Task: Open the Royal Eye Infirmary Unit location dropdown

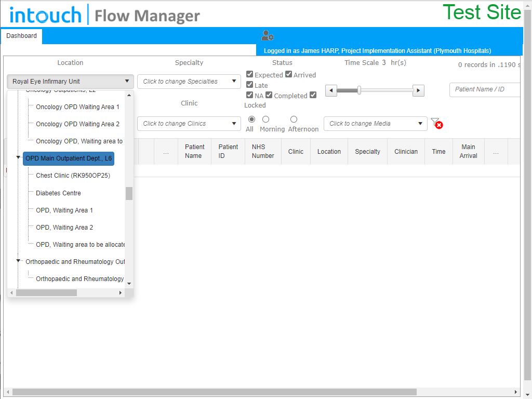Action: point(70,82)
